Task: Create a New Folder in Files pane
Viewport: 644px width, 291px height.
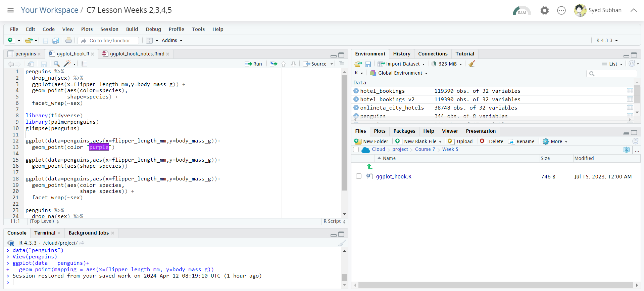Action: tap(371, 141)
